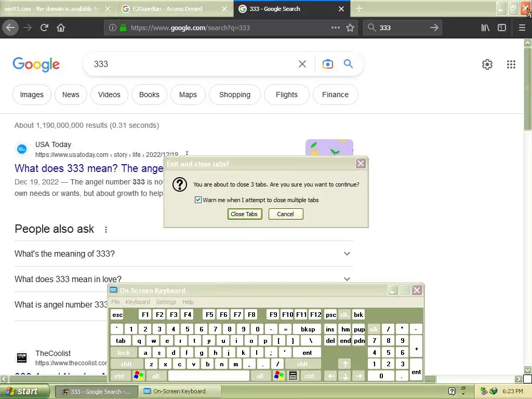Open the File menu of On-Screen Keyboard

coord(115,302)
